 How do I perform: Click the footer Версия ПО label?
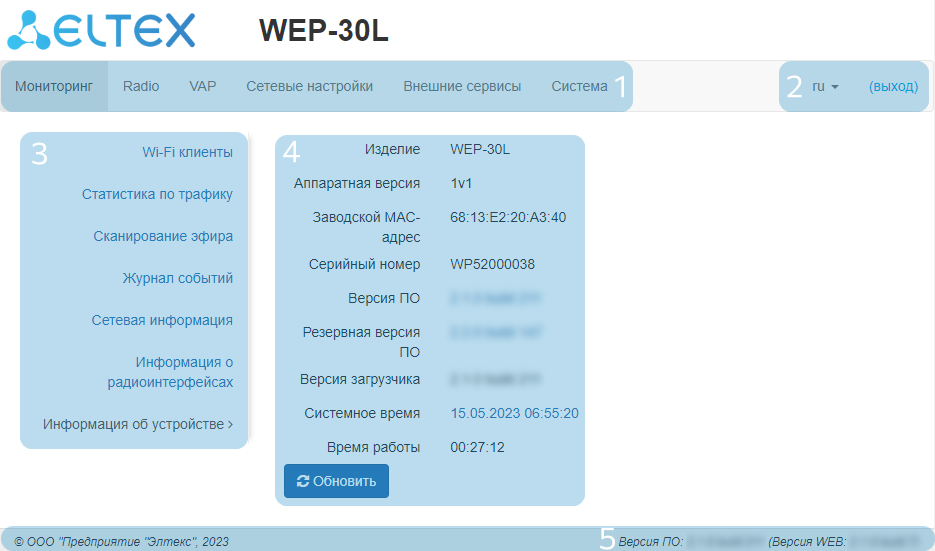(651, 541)
